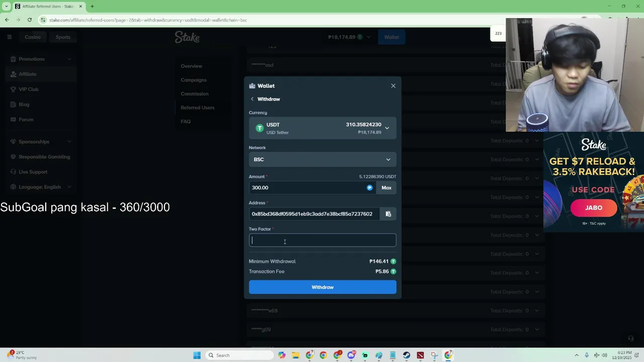644x362 pixels.
Task: Click the browser address bar
Action: [x=272, y=20]
